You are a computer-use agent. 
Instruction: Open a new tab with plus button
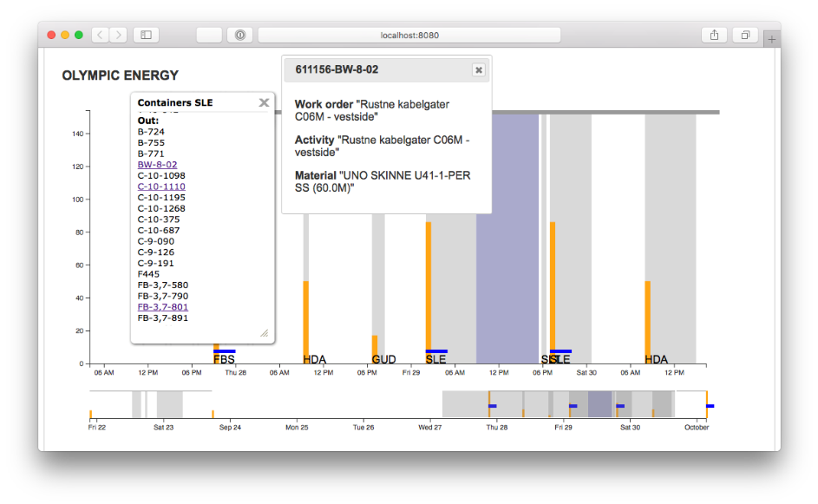point(771,39)
